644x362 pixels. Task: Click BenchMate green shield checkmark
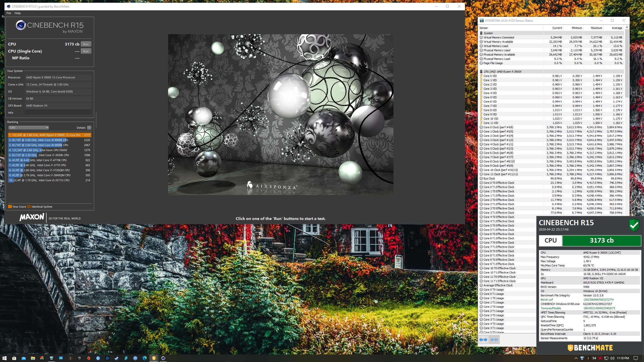pyautogui.click(x=634, y=225)
